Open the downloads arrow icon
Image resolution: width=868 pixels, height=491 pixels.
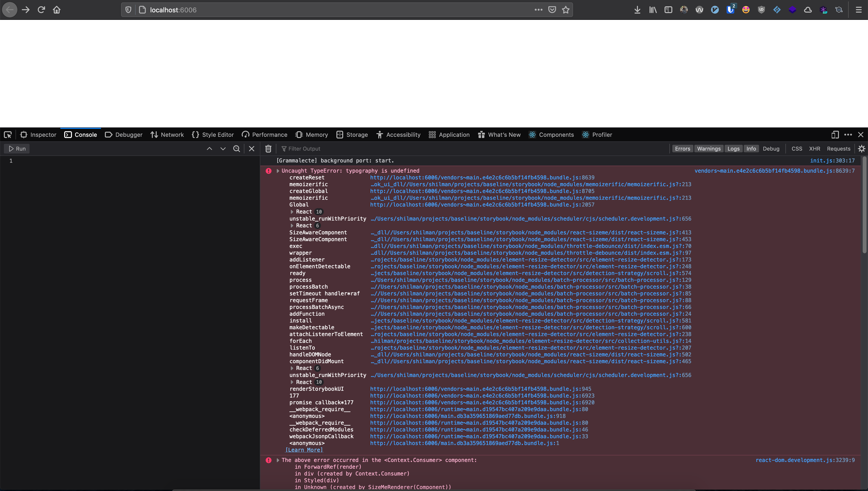637,10
